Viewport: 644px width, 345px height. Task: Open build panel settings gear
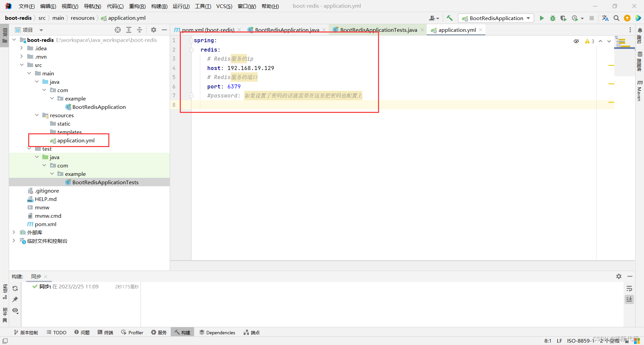pos(619,276)
